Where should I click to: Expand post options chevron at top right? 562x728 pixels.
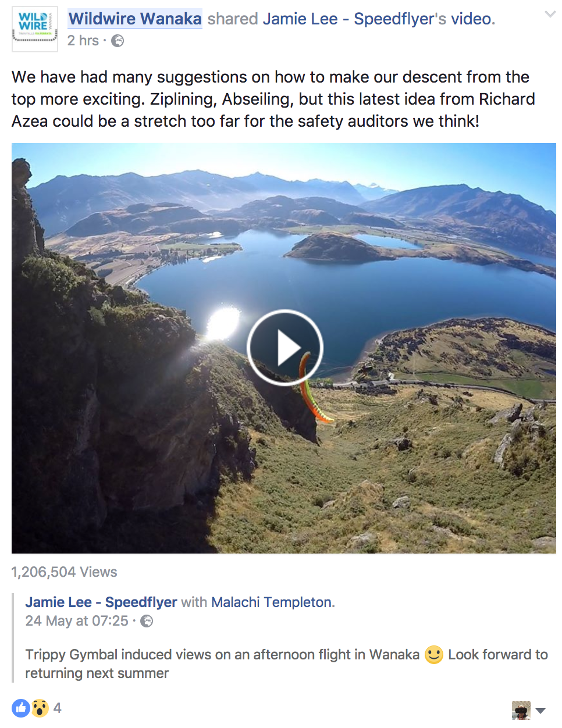click(550, 14)
